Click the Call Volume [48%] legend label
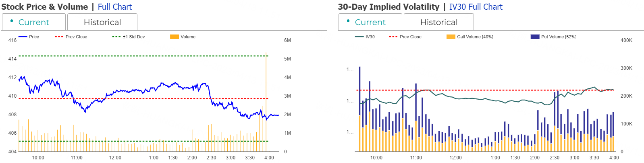 pos(475,37)
